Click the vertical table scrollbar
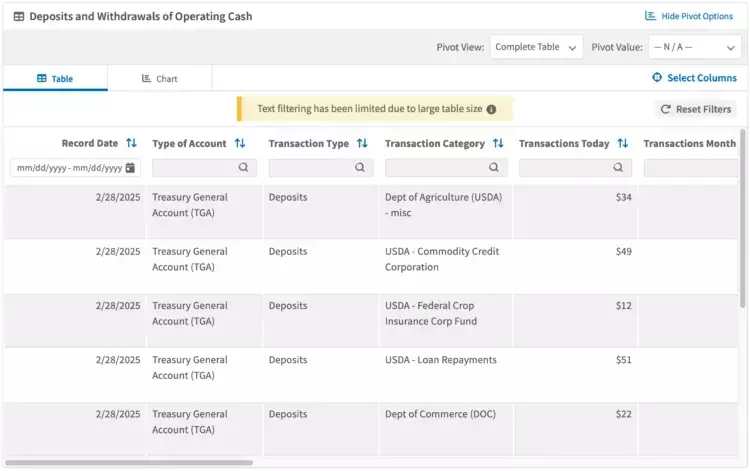750x471 pixels. pyautogui.click(x=742, y=218)
